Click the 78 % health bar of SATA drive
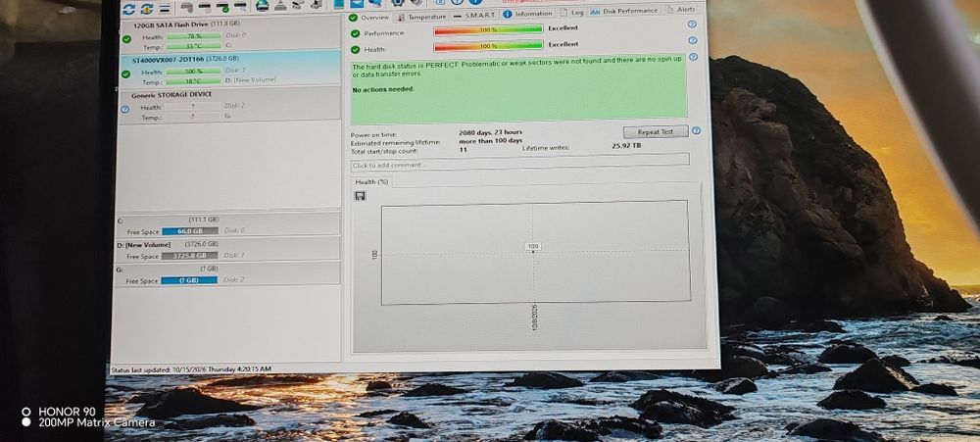Image resolution: width=980 pixels, height=442 pixels. coord(194,36)
